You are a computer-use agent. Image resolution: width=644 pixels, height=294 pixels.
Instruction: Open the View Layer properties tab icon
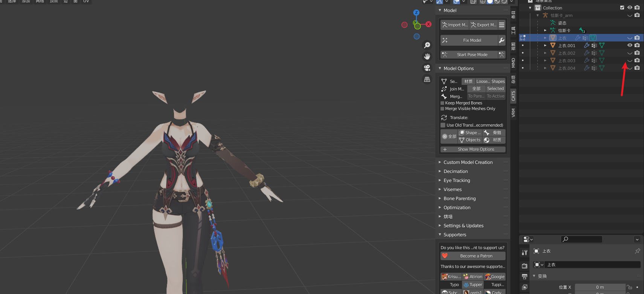tap(525, 287)
